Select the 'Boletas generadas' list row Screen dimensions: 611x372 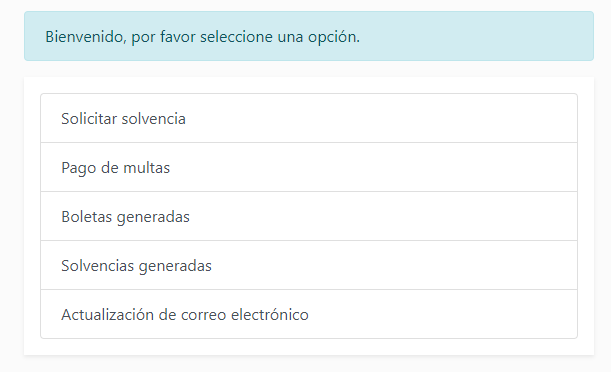click(x=309, y=216)
